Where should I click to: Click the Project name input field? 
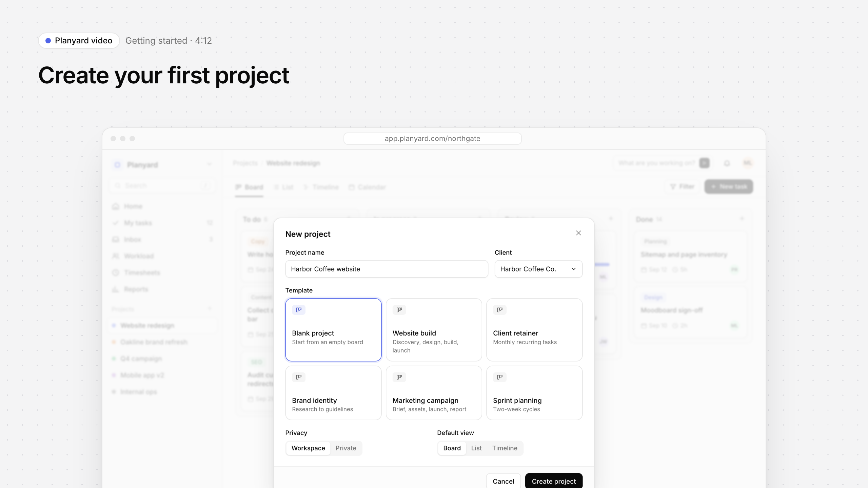point(387,269)
